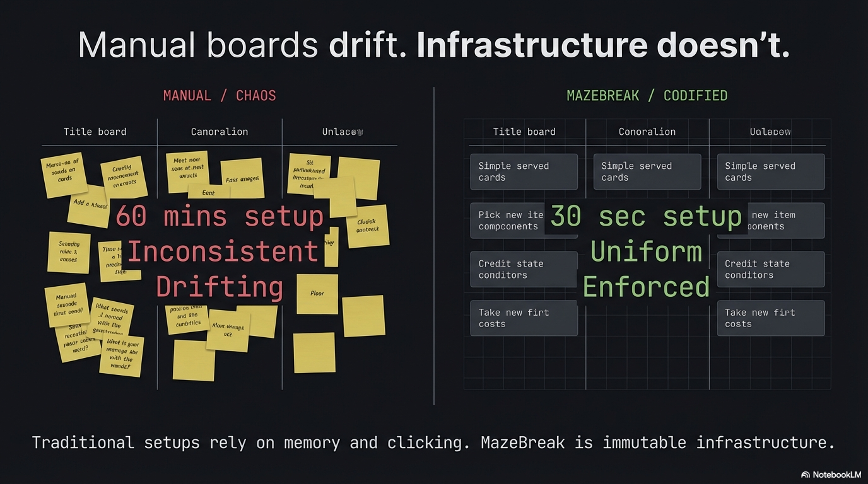This screenshot has width=868, height=484.
Task: Click the bottom caption about immutable infrastructure
Action: click(433, 442)
